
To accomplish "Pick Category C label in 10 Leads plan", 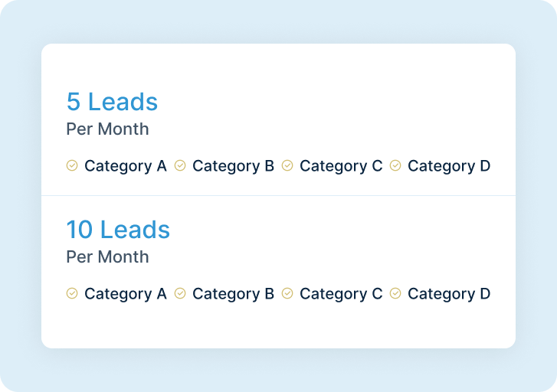I will 341,294.
